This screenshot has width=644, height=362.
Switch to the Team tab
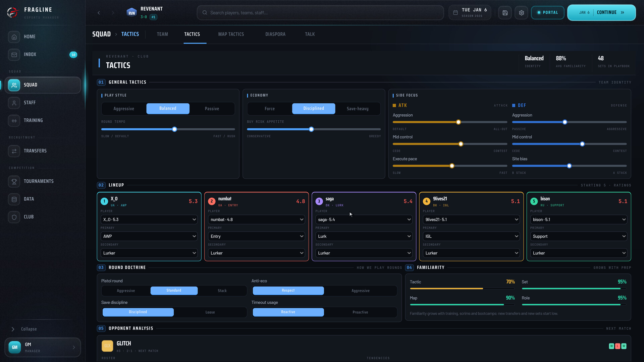(x=162, y=34)
